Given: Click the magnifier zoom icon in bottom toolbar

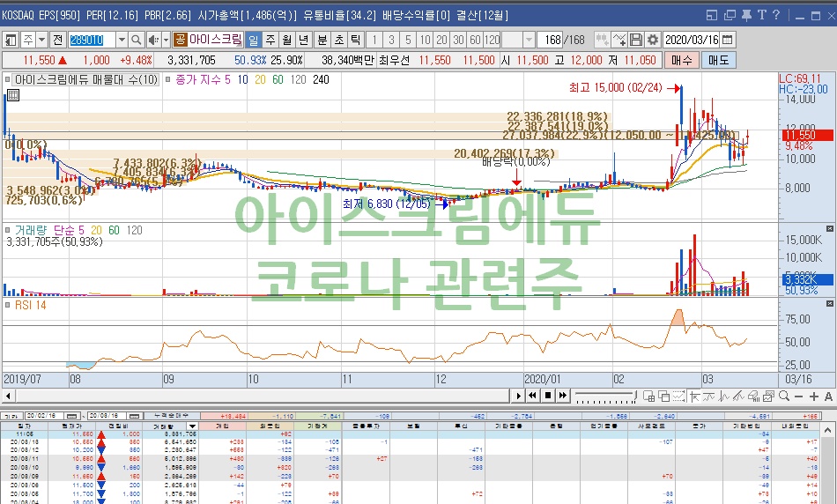Looking at the screenshot, I should point(783,396).
